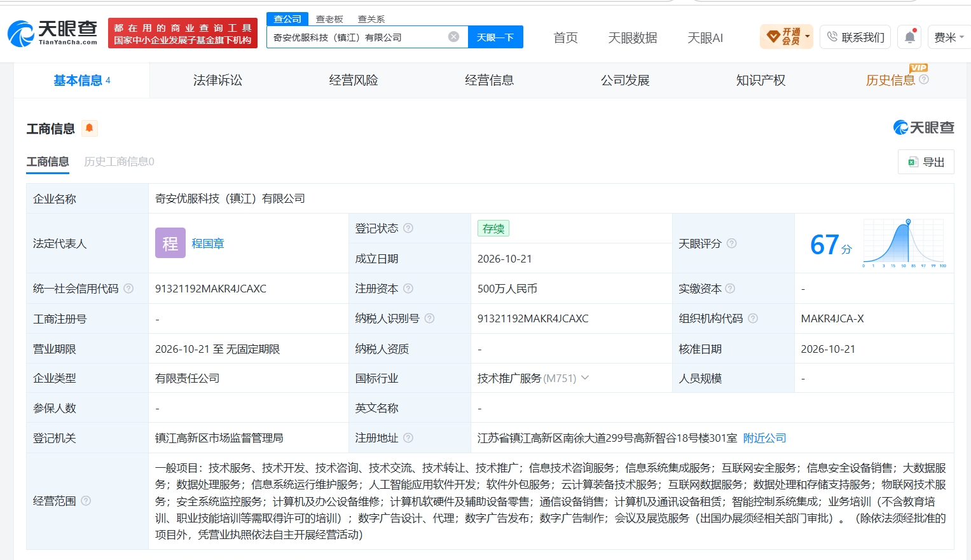The image size is (971, 560).
Task: Click the 联系我们 button
Action: coord(855,38)
